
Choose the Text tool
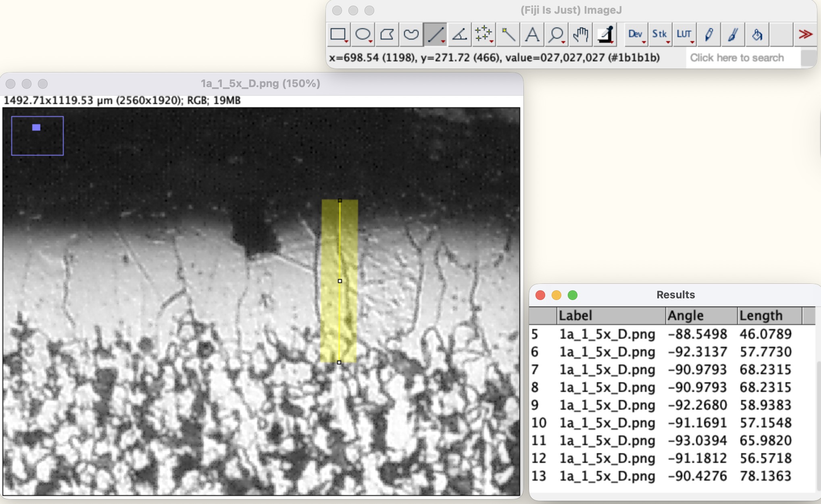point(532,35)
